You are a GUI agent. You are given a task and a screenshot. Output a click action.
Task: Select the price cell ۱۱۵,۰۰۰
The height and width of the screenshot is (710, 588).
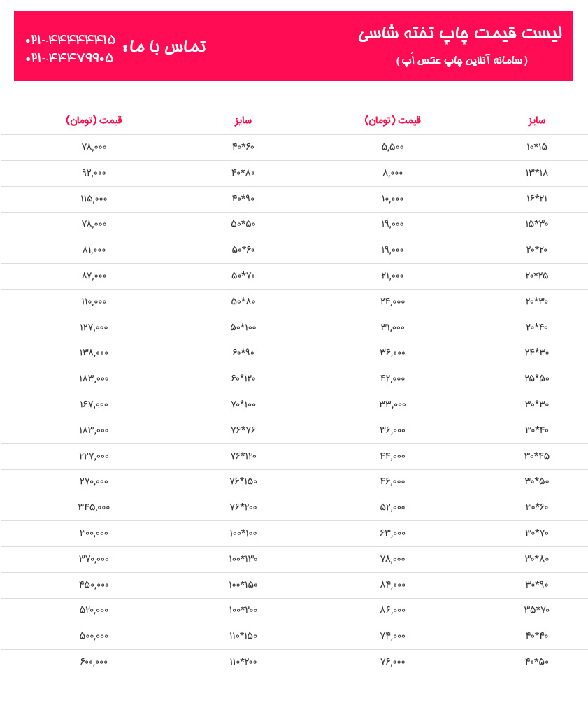(94, 199)
